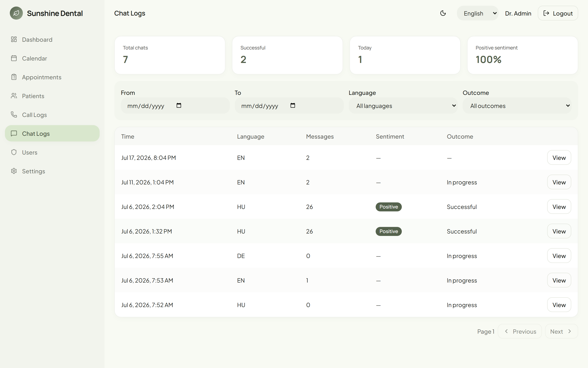Click the Call Logs phone icon
588x368 pixels.
pos(14,115)
